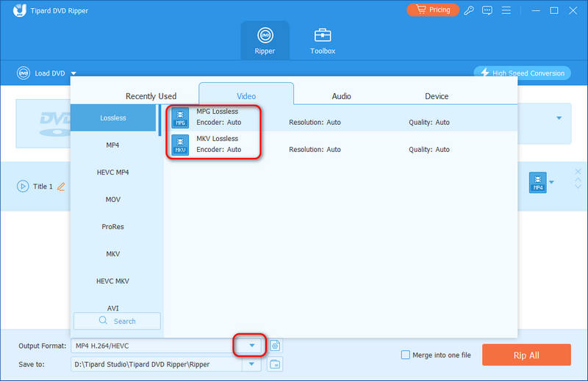Enable Merge into one file checkbox
588x381 pixels.
pyautogui.click(x=406, y=355)
